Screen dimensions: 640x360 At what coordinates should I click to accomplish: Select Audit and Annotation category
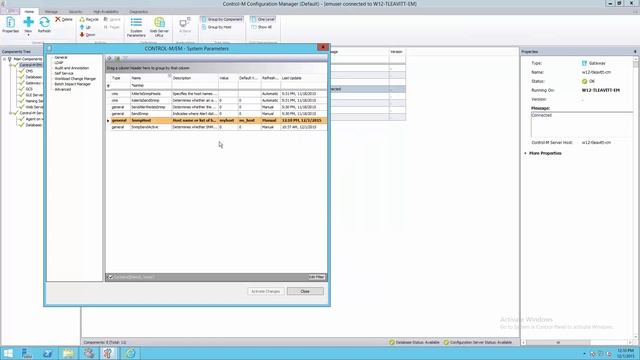[x=71, y=68]
